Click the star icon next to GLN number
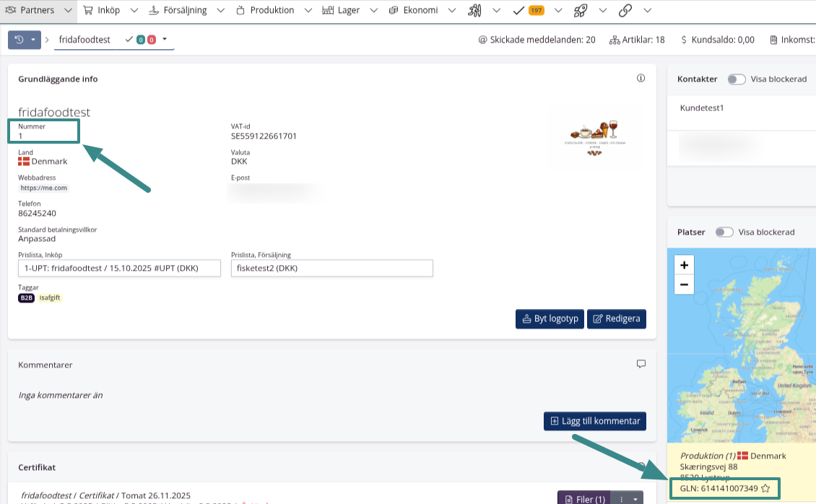This screenshot has width=816, height=504. click(x=765, y=489)
